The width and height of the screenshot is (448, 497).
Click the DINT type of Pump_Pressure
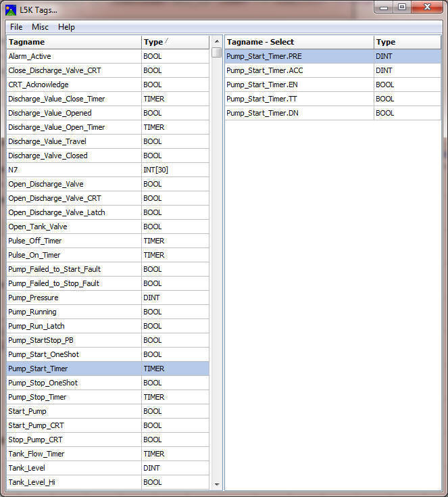coord(175,298)
